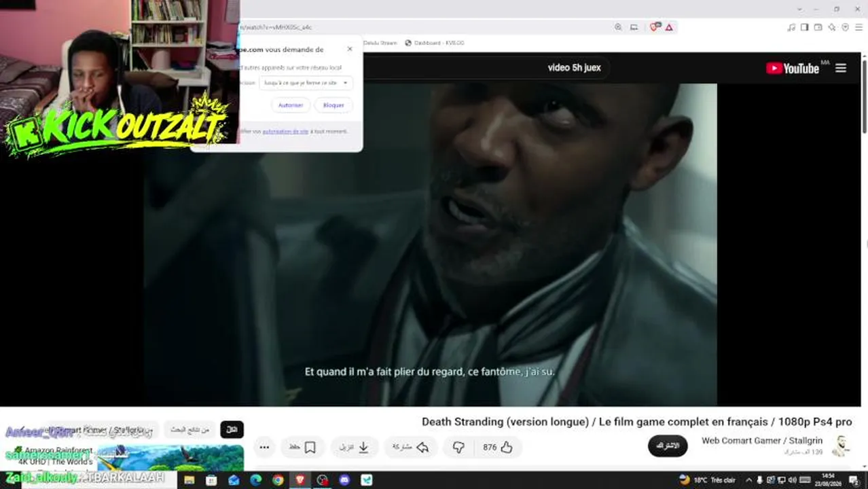Screen dimensions: 868x489
Task: Open Mail app from the taskbar
Action: pos(234,480)
